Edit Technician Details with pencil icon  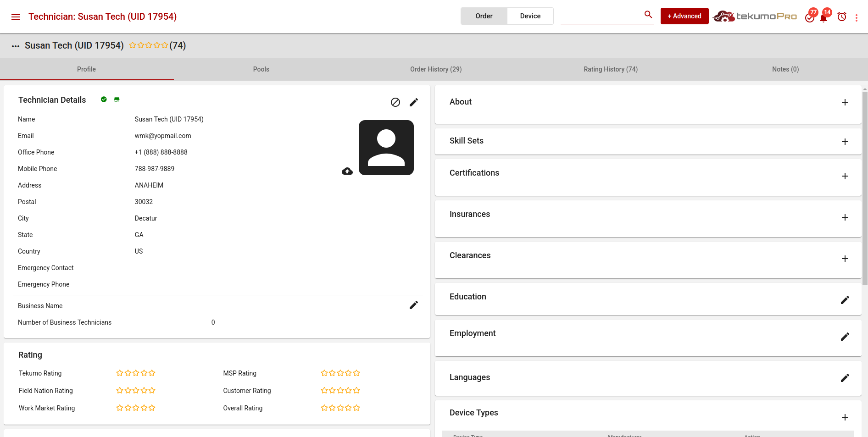point(413,102)
